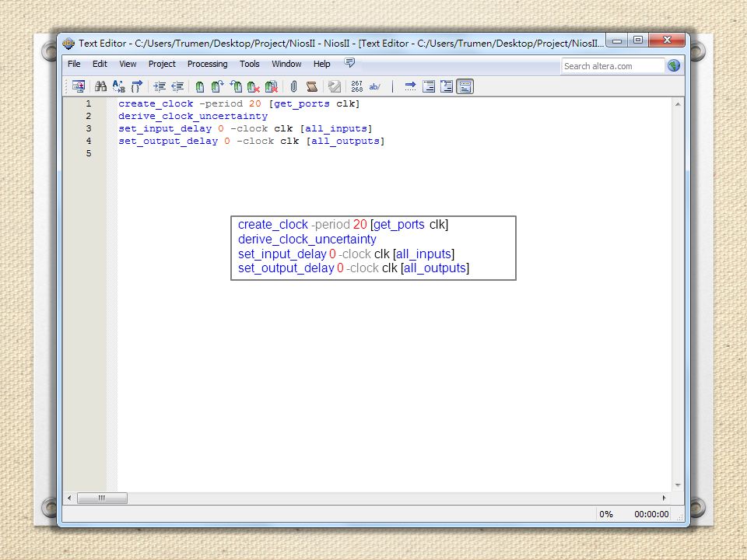Click the horizontal scrollbar left arrow
The height and width of the screenshot is (560, 747).
pos(69,498)
